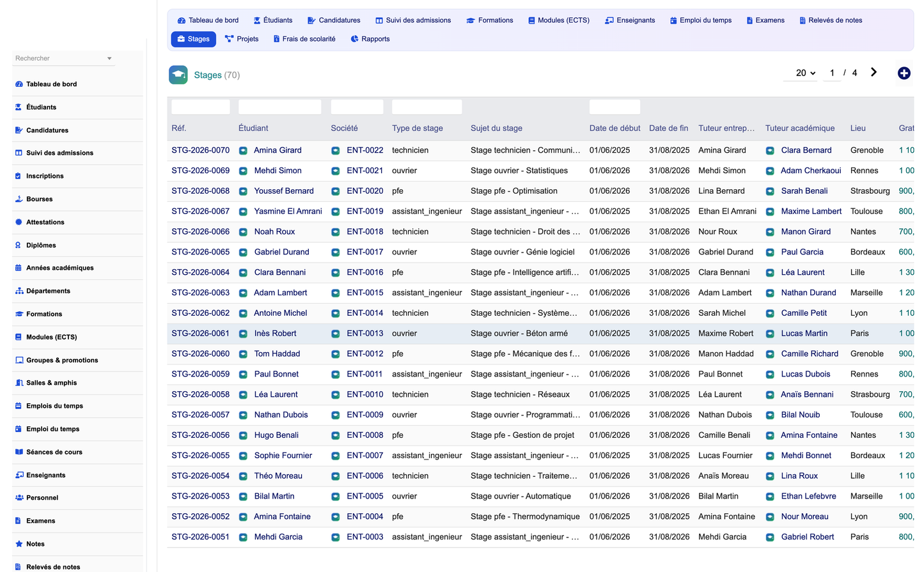The image size is (924, 572).
Task: Open Frais de scolarité tab
Action: (304, 39)
